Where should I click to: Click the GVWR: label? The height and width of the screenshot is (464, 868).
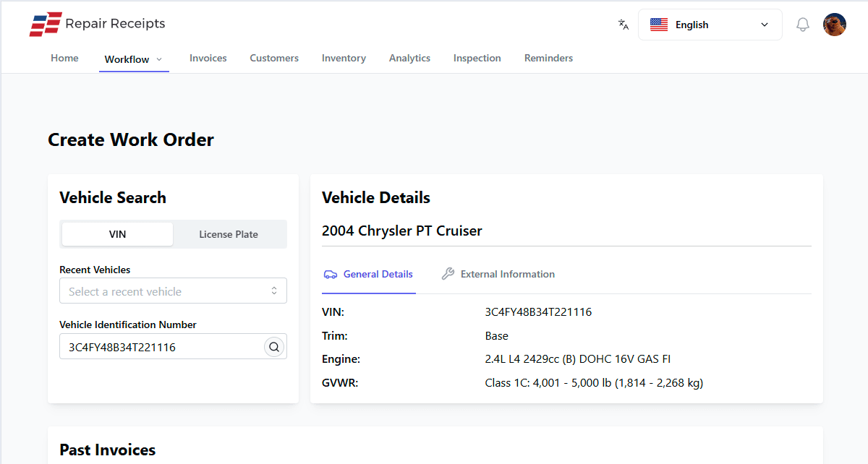pos(340,382)
